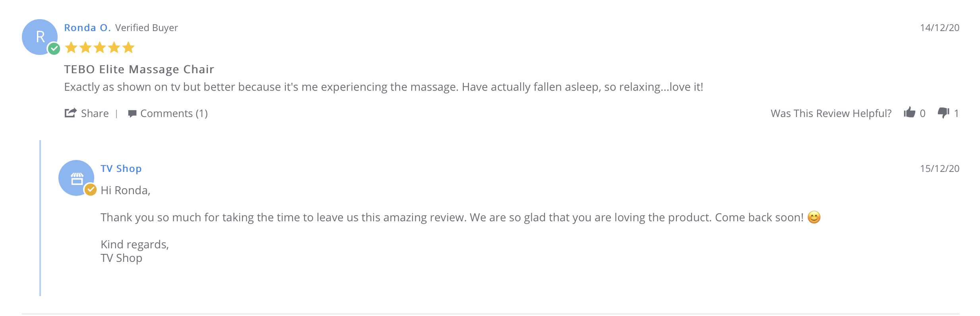Click the TV Shop storefront avatar
Viewport: 980px width, 316px height.
[x=76, y=178]
